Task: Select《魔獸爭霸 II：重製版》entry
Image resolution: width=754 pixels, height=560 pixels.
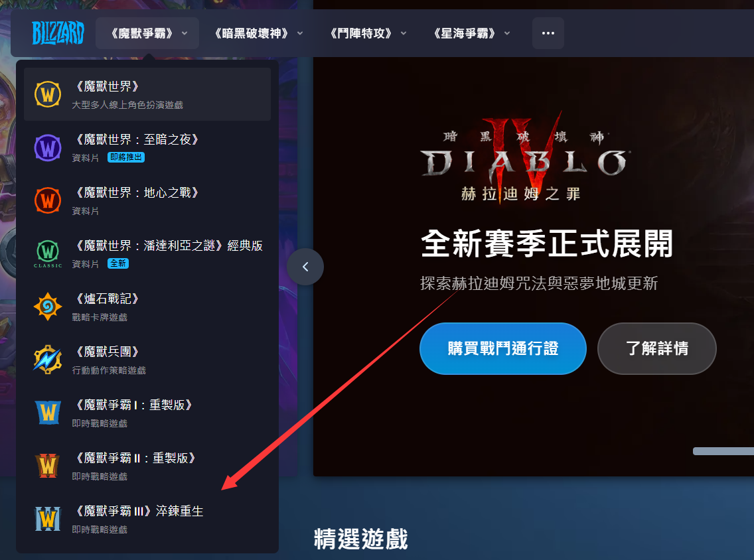Action: 147,466
